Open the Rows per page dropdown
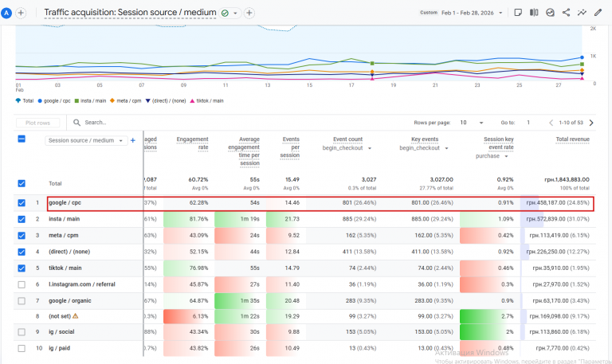 tap(472, 123)
